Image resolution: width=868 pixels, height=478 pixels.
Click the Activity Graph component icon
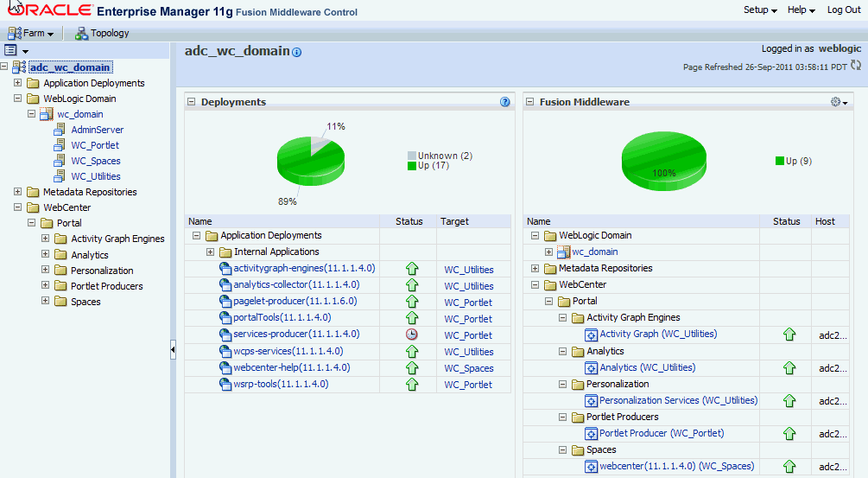(592, 335)
